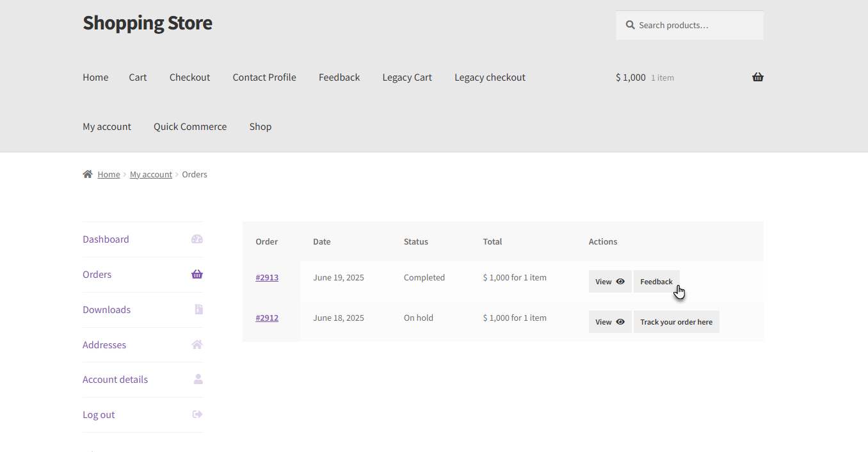View order #2912 details
This screenshot has width=868, height=452.
(x=609, y=322)
